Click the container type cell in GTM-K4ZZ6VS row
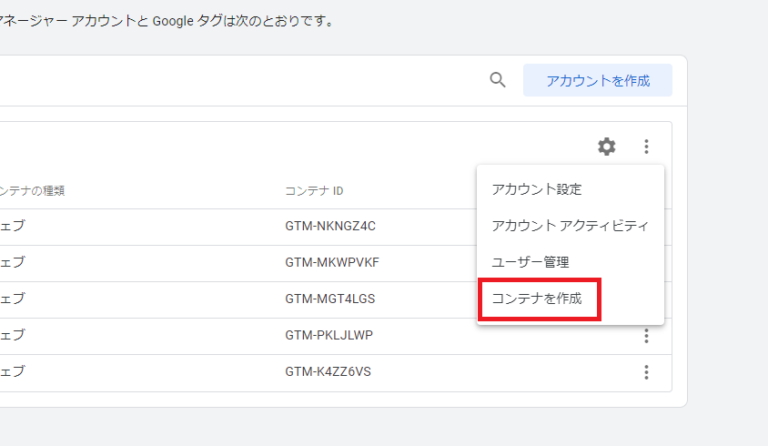Image resolution: width=768 pixels, height=446 pixels. pyautogui.click(x=14, y=372)
